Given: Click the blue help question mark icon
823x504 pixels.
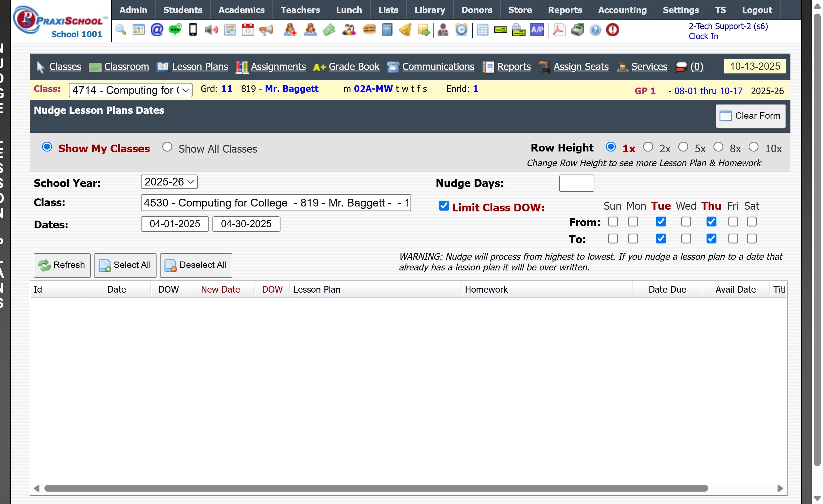Looking at the screenshot, I should tap(595, 30).
